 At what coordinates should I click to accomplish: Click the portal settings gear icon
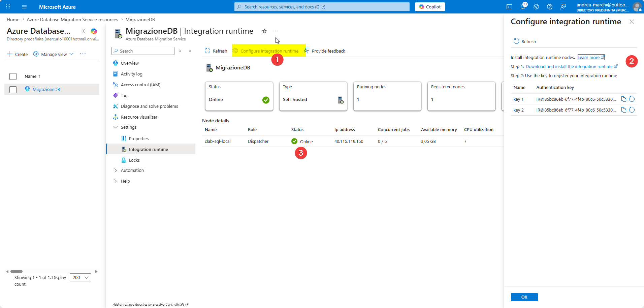(x=536, y=7)
